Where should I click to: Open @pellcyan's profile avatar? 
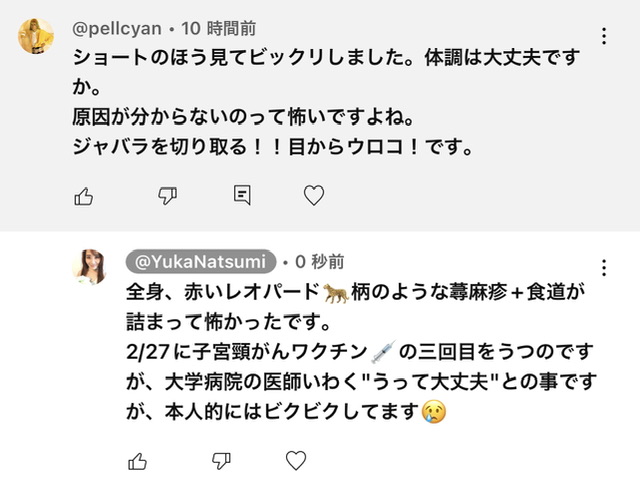pos(37,37)
